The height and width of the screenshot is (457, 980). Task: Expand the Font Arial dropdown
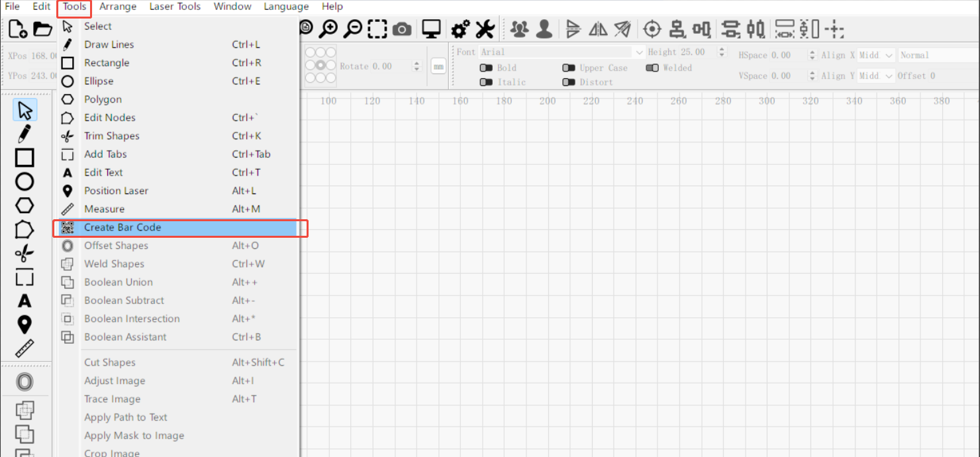point(639,52)
